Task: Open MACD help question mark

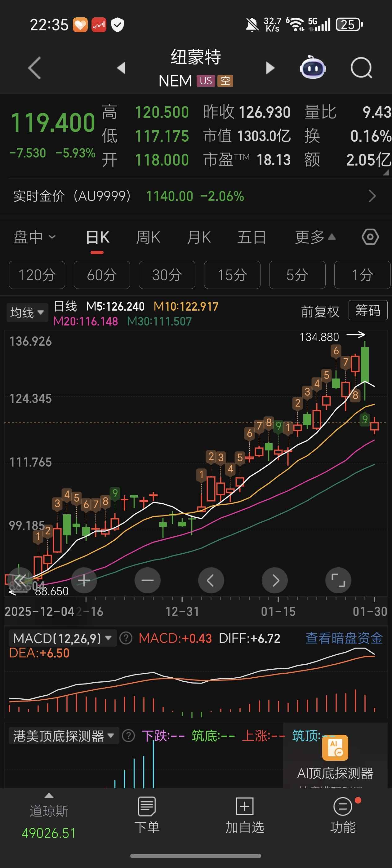Action: tap(126, 638)
